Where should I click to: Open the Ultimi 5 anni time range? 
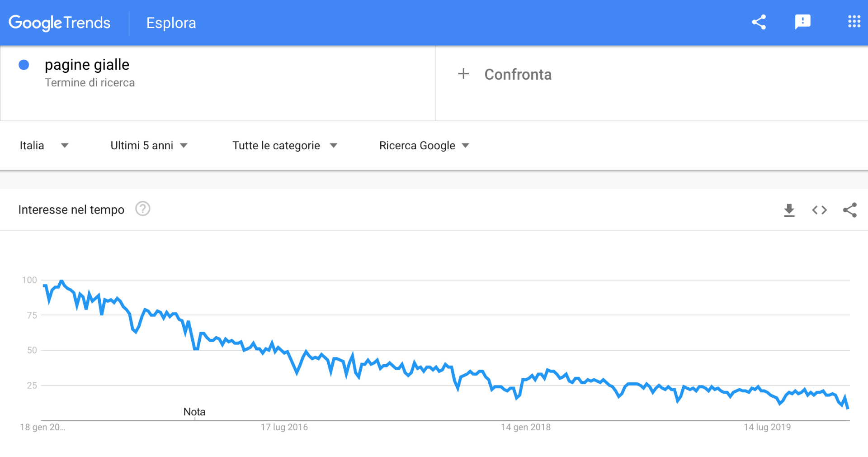click(x=149, y=145)
